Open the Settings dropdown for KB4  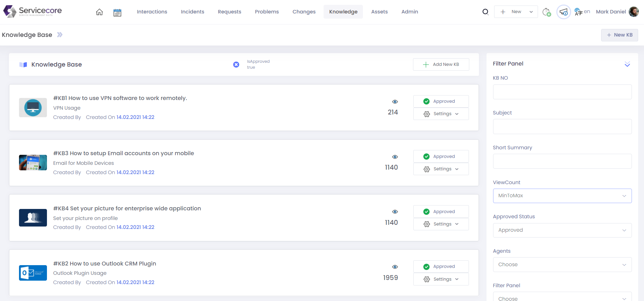pyautogui.click(x=441, y=224)
